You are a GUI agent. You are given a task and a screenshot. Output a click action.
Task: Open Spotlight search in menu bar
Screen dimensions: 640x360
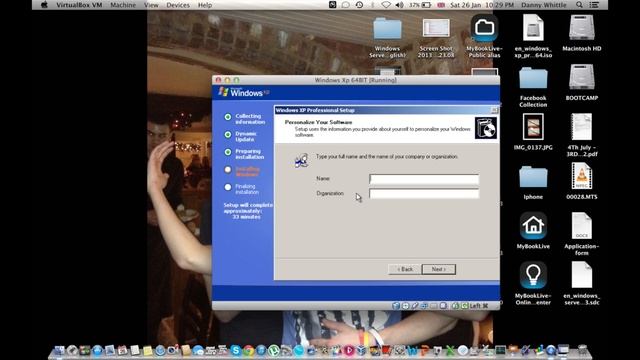(x=579, y=5)
